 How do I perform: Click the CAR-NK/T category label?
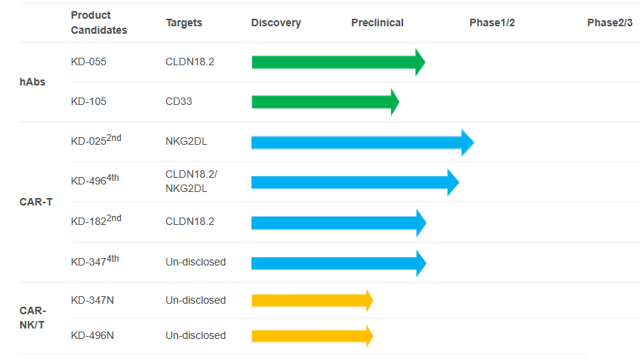point(32,318)
